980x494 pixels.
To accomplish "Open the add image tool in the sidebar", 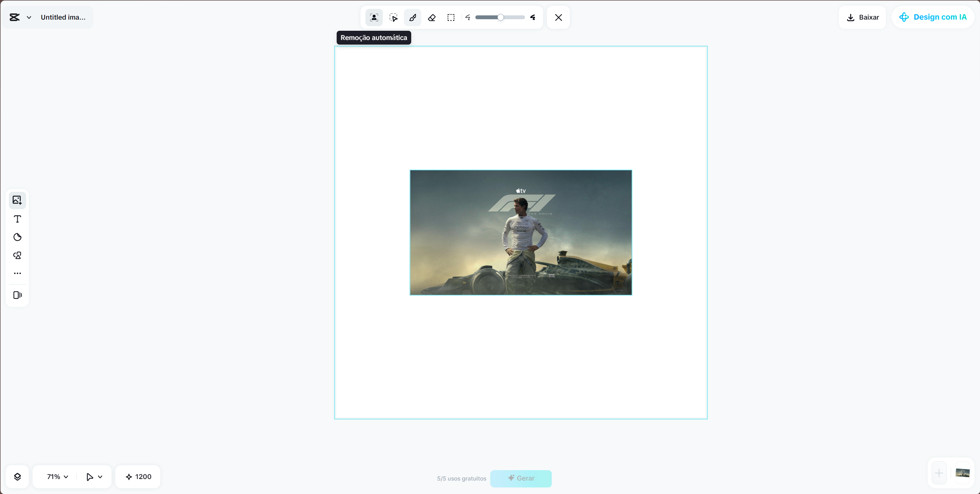I will pyautogui.click(x=17, y=200).
